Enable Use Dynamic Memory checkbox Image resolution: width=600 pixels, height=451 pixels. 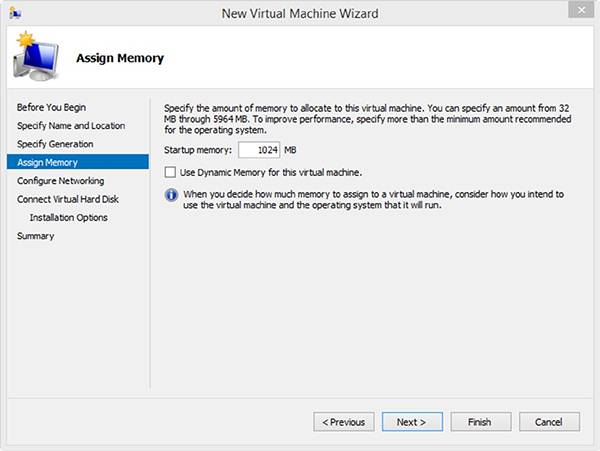pos(170,173)
